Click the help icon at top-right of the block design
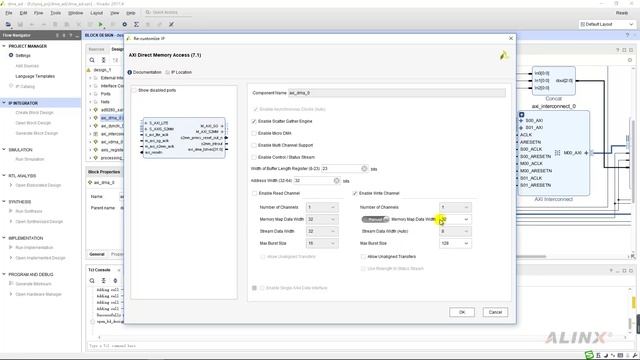Viewport: 640px width, 360px height. [x=627, y=36]
